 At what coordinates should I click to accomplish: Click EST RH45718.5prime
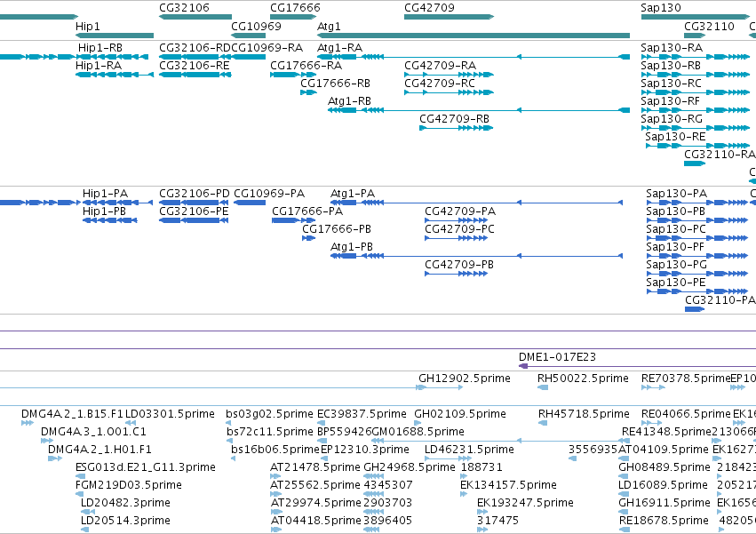[584, 414]
